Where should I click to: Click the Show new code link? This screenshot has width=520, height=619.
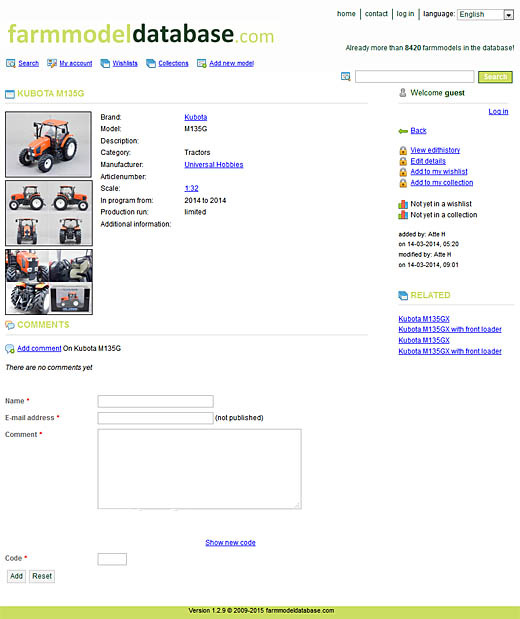coord(230,543)
